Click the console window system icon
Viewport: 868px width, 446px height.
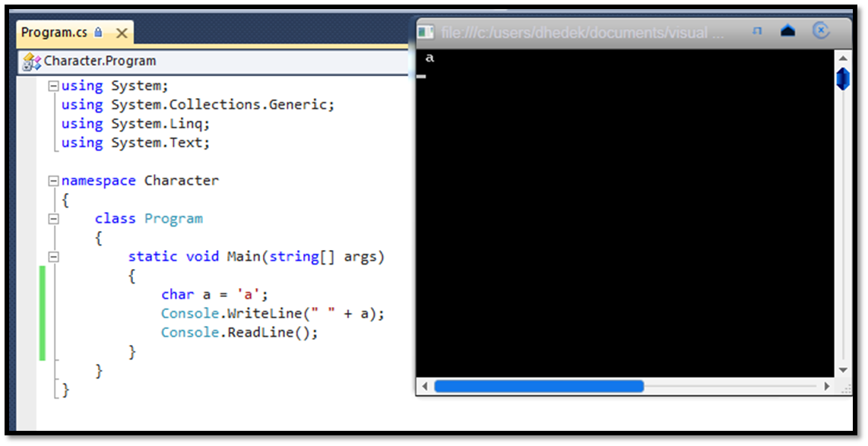point(425,32)
